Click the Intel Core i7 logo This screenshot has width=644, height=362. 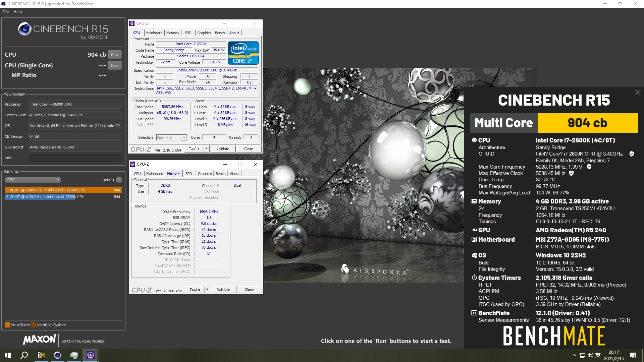point(243,53)
